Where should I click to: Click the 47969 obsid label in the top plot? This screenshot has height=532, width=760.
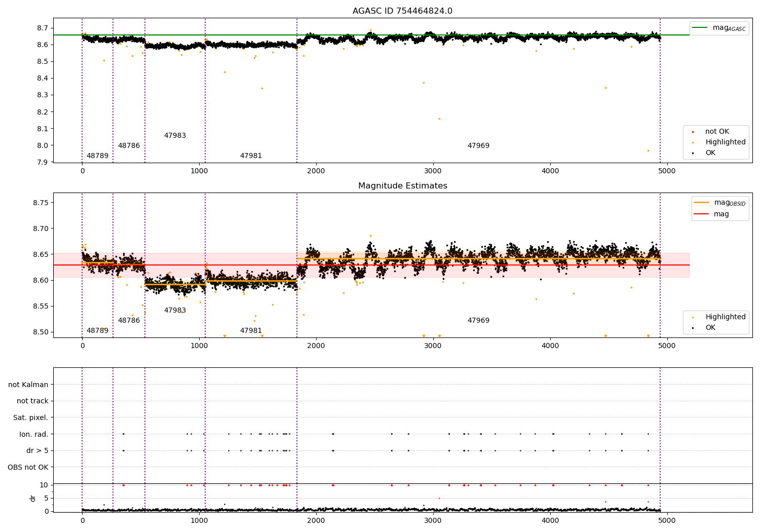pyautogui.click(x=478, y=146)
